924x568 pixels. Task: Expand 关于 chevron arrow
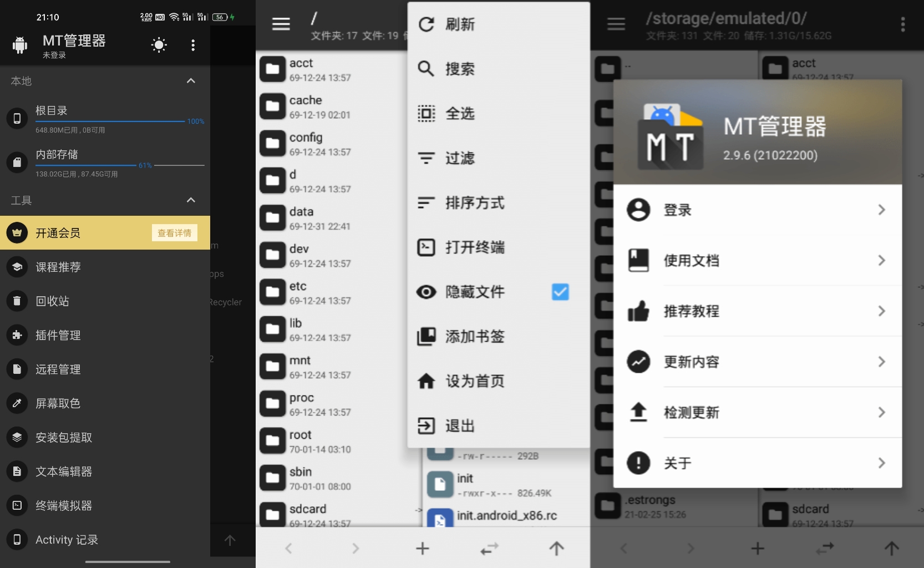[x=882, y=463]
